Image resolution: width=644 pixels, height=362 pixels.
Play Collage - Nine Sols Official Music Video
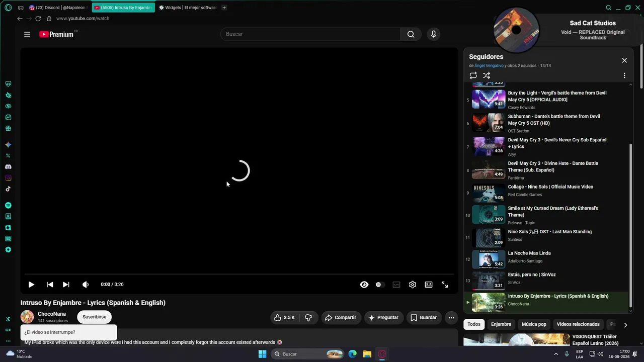546,193
